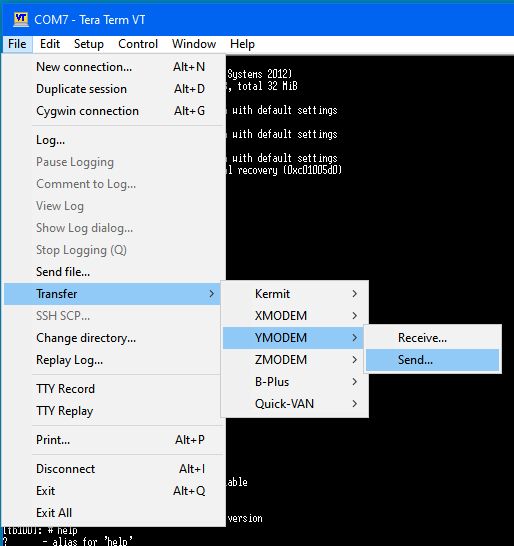514x546 pixels.
Task: Open the B-Plus submenu
Action: (295, 382)
